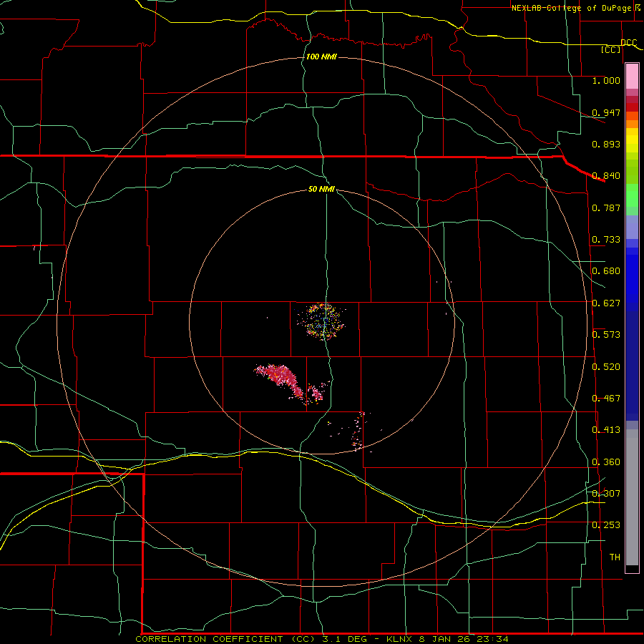Viewport: 644px width, 644px height.
Task: Click the 50 NMI range ring label
Action: [321, 190]
